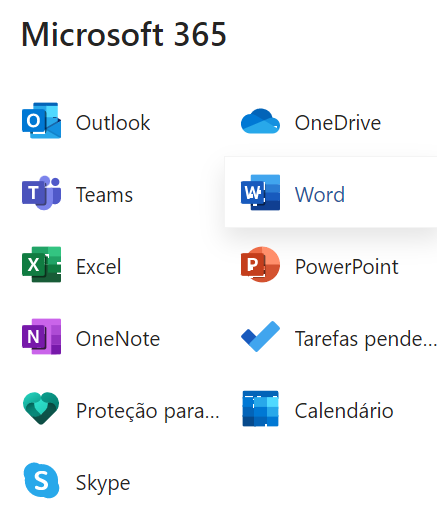
Task: Click the Excel text label
Action: (x=98, y=267)
